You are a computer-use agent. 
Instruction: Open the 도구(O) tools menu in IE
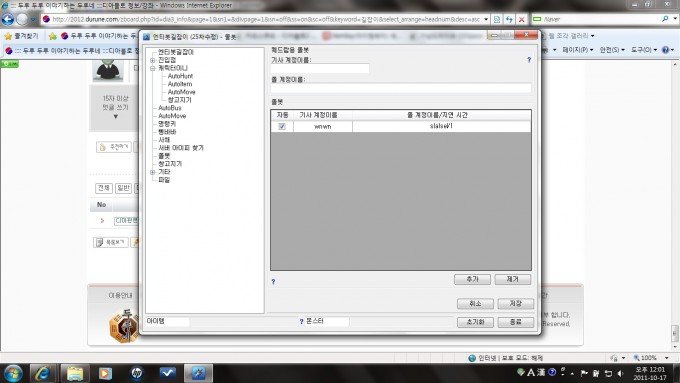(644, 50)
